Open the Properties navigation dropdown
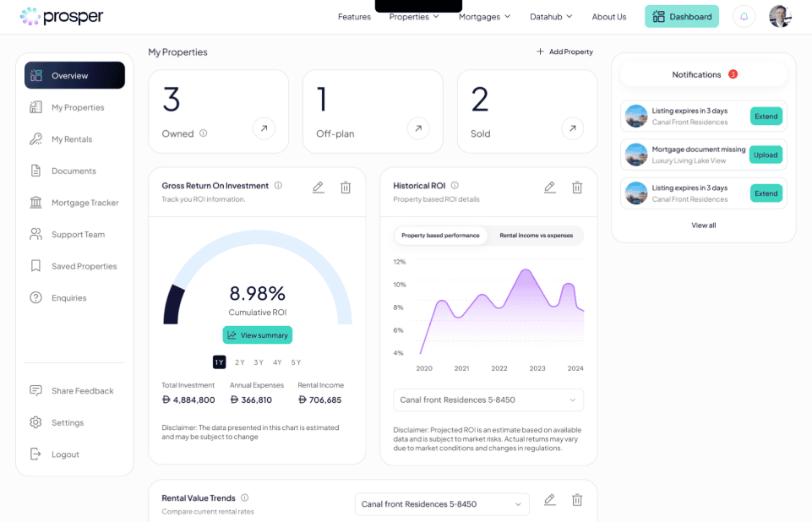Screen dimensions: 812x522 tap(413, 15)
